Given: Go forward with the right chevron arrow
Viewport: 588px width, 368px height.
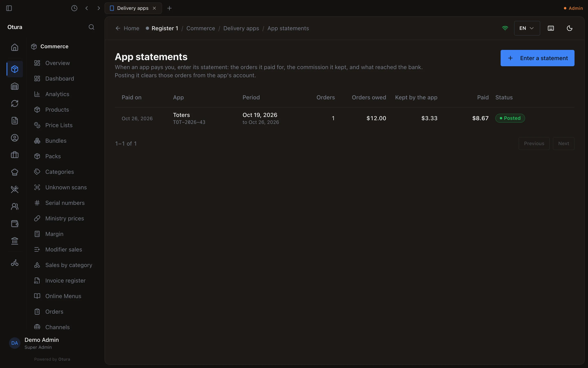Looking at the screenshot, I should 98,8.
